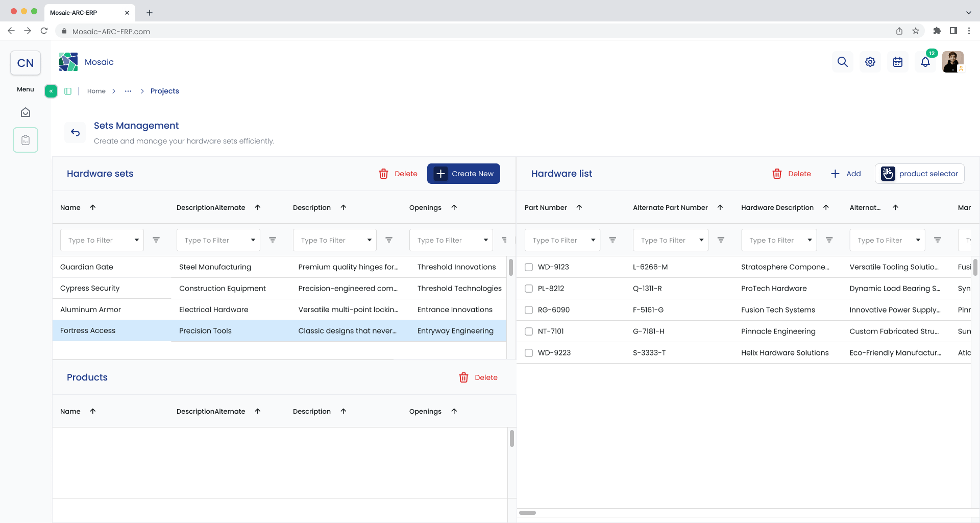Open settings gear icon in header
This screenshot has width=980, height=523.
870,62
